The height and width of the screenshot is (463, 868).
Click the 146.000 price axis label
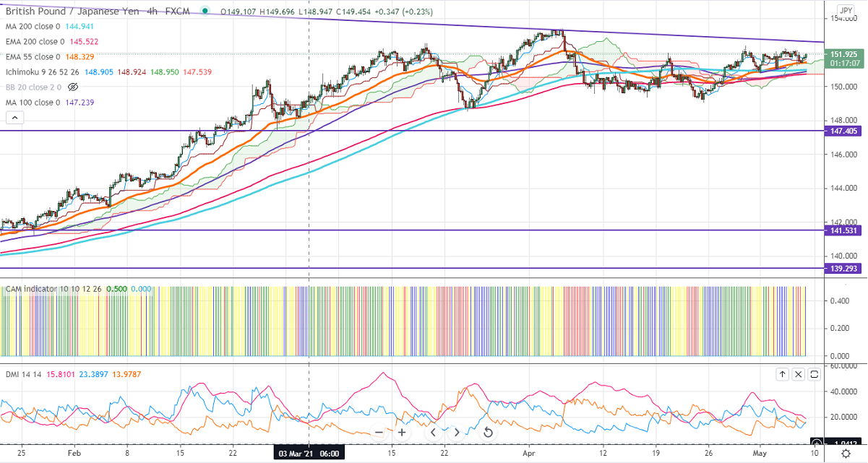pyautogui.click(x=845, y=155)
